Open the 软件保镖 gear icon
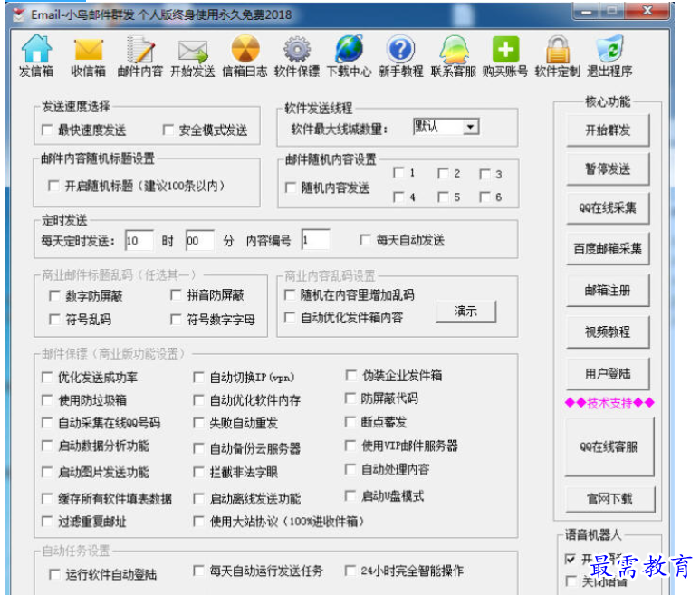The width and height of the screenshot is (700, 595). point(297,49)
